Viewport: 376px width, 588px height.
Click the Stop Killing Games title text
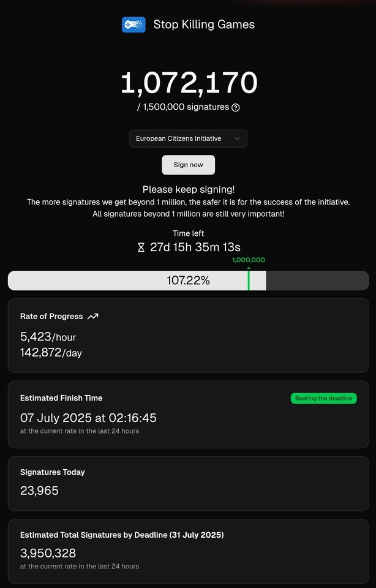point(204,24)
